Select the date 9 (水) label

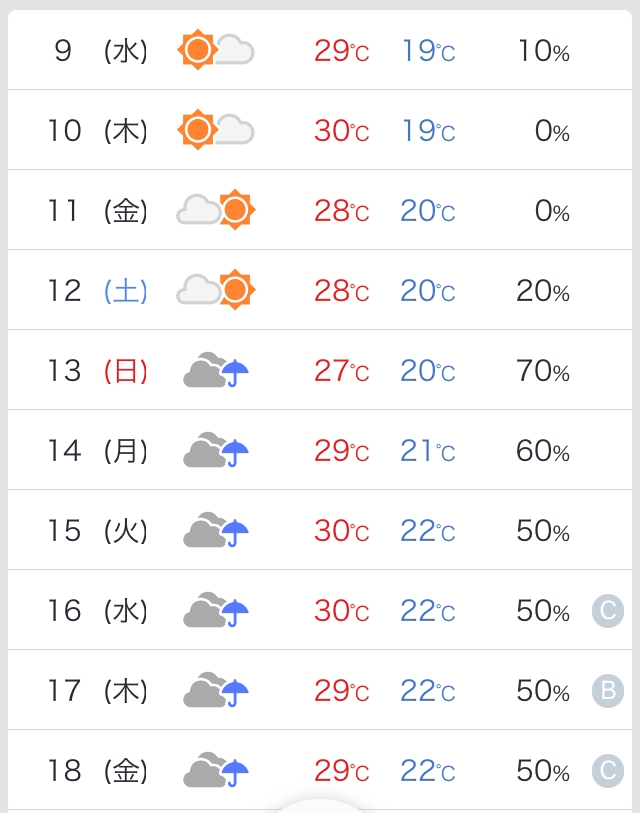100,51
